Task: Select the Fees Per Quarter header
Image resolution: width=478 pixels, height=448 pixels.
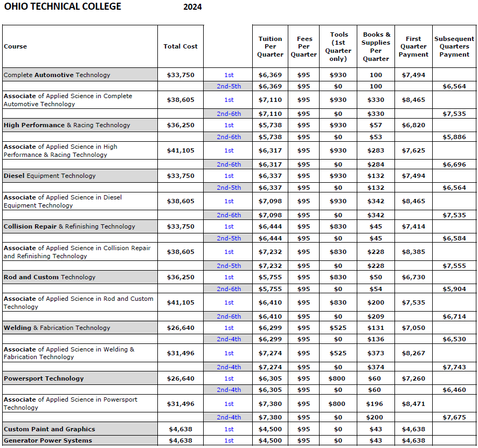Action: 303,46
